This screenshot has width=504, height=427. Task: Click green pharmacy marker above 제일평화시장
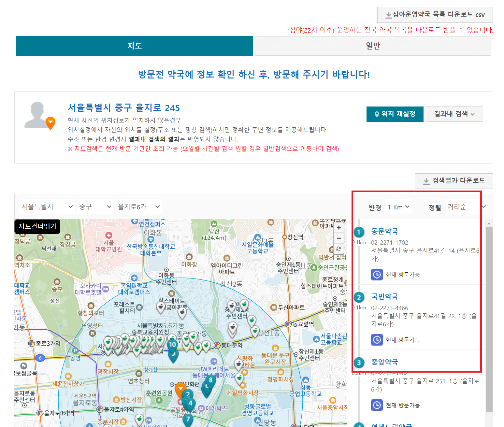[x=239, y=379]
